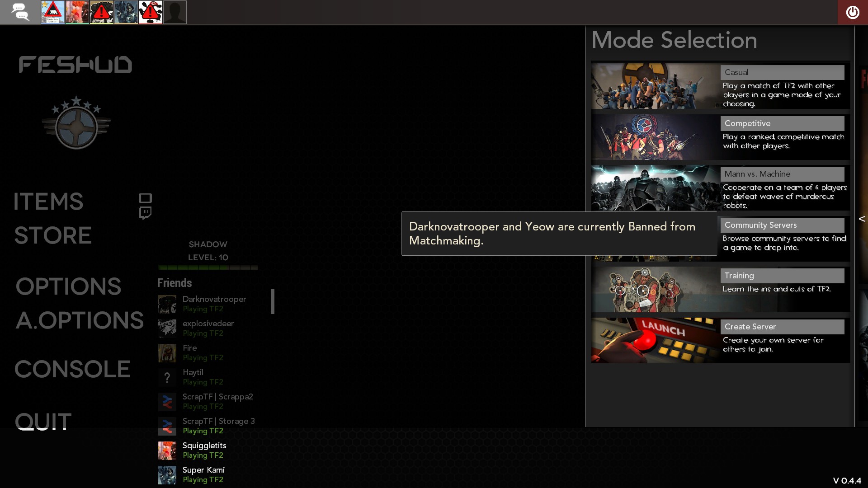Click Haytil's question mark avatar

[x=167, y=377]
